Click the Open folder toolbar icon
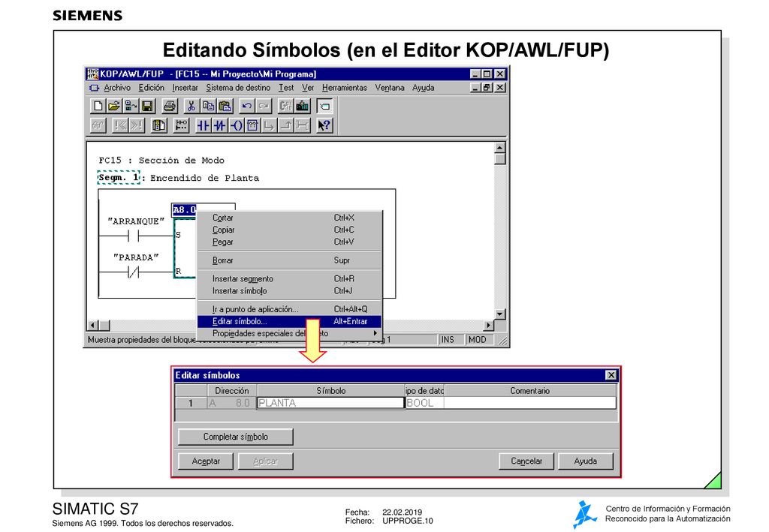 (114, 106)
